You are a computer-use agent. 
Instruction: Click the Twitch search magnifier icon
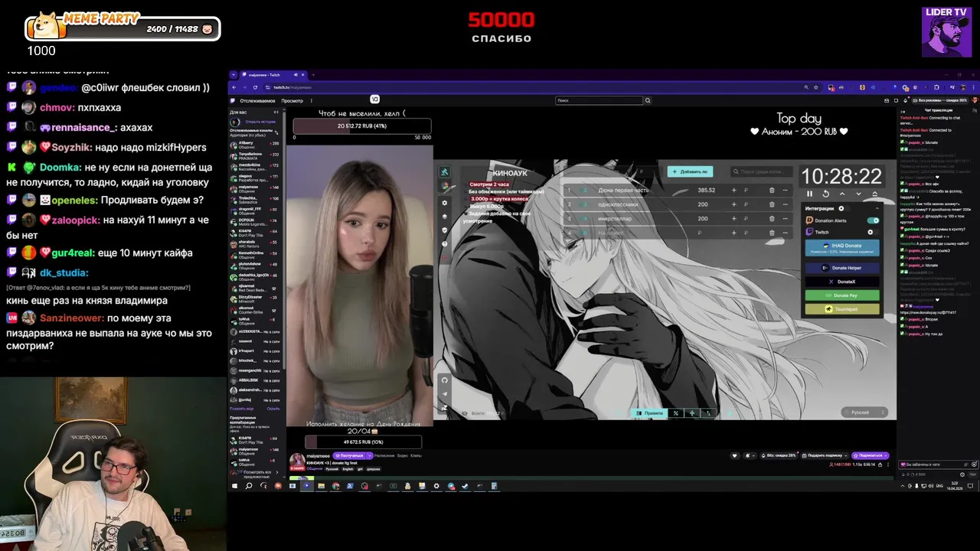[x=648, y=100]
